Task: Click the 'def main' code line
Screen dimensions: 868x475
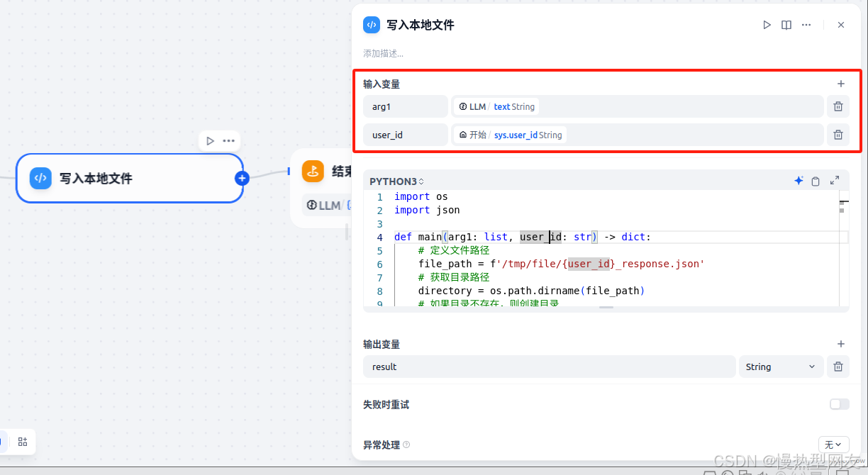Action: [x=523, y=237]
